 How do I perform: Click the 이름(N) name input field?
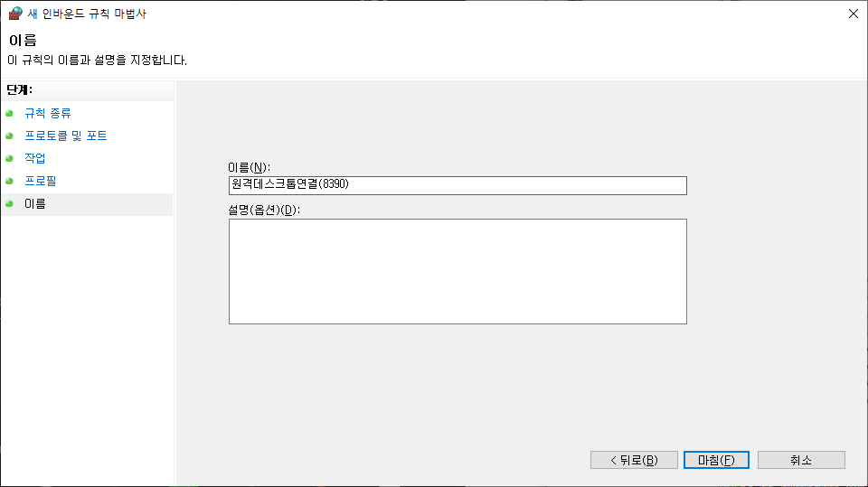(458, 185)
